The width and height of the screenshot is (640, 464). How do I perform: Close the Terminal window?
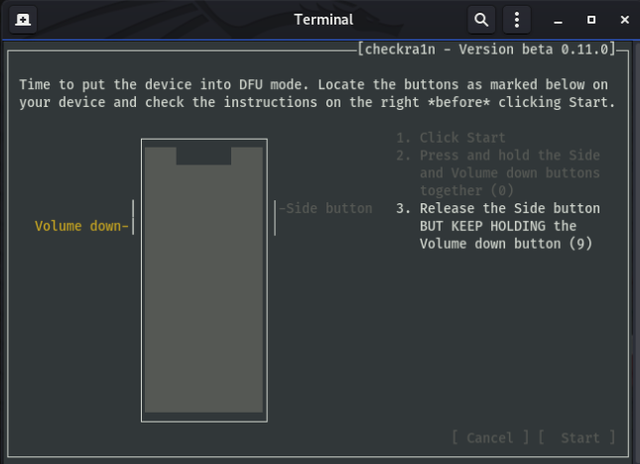[624, 20]
